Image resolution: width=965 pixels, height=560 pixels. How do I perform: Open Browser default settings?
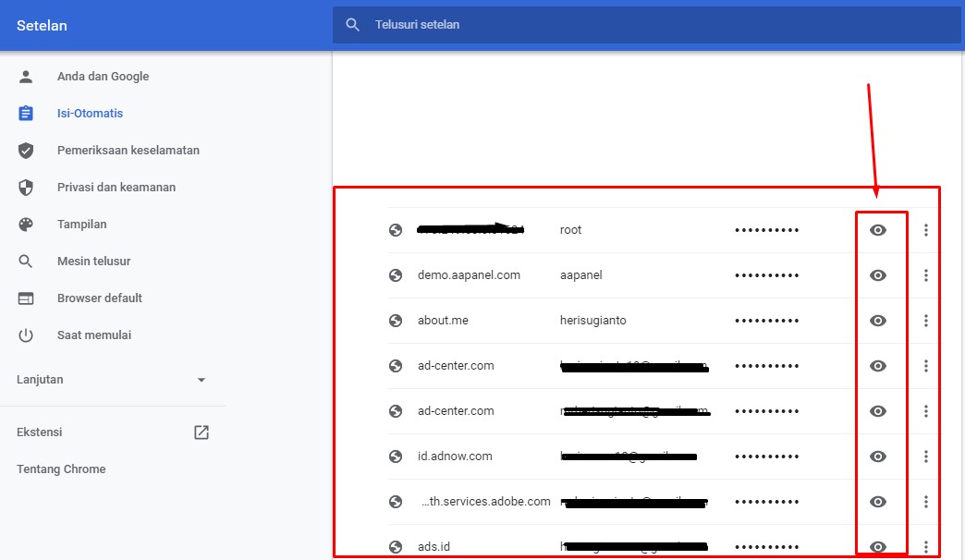coord(100,298)
